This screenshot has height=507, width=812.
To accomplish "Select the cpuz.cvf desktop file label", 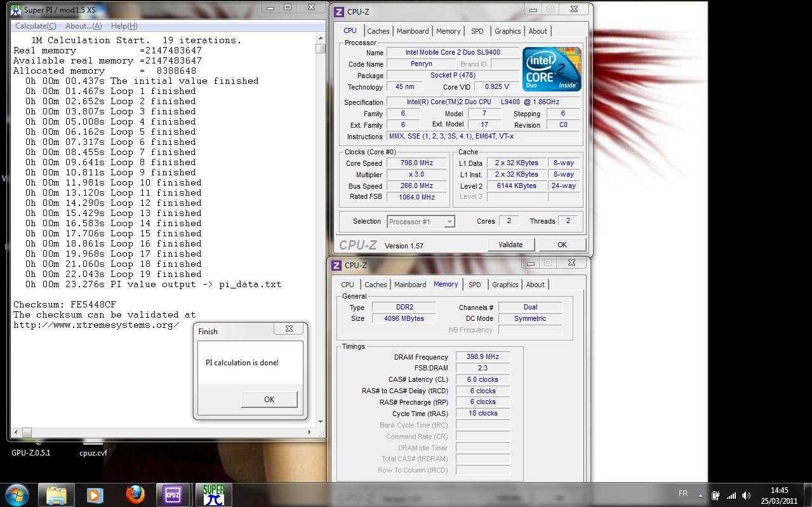I will 93,453.
